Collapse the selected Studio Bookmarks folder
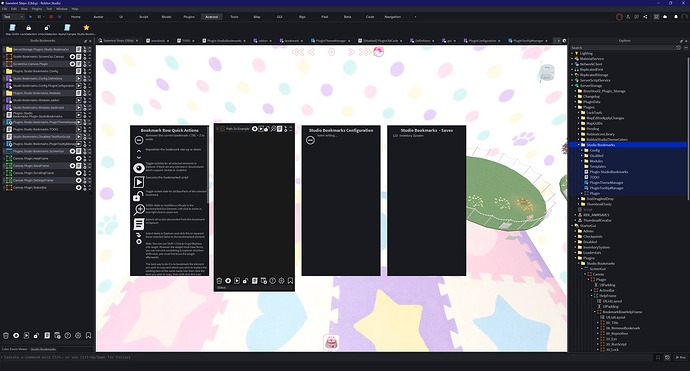Viewport: 690px width, 371px height. (x=578, y=145)
